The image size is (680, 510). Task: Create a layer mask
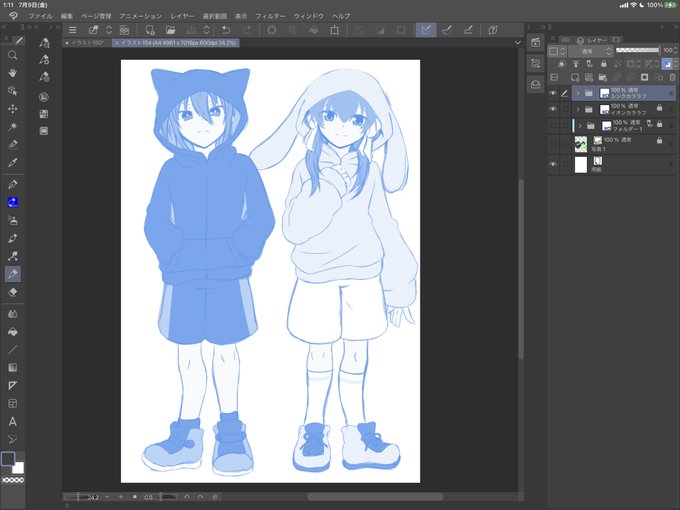click(644, 78)
